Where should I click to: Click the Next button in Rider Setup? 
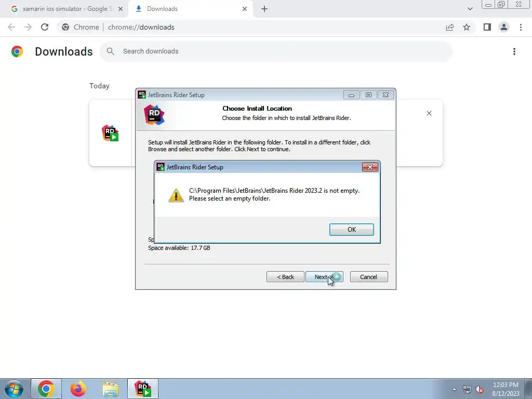[x=324, y=277]
